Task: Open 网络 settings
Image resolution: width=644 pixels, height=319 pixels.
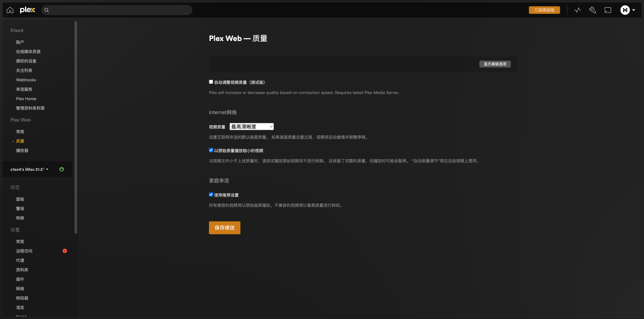Action: click(20, 289)
